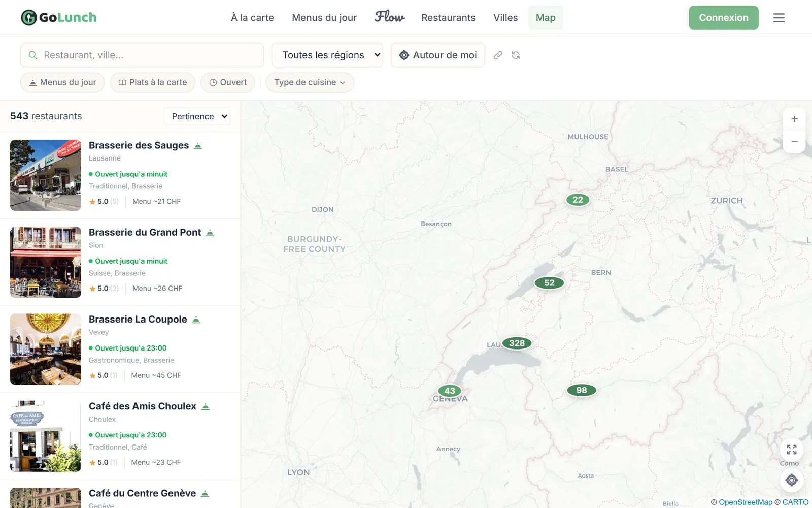
Task: Zoom in on the map
Action: (x=794, y=119)
